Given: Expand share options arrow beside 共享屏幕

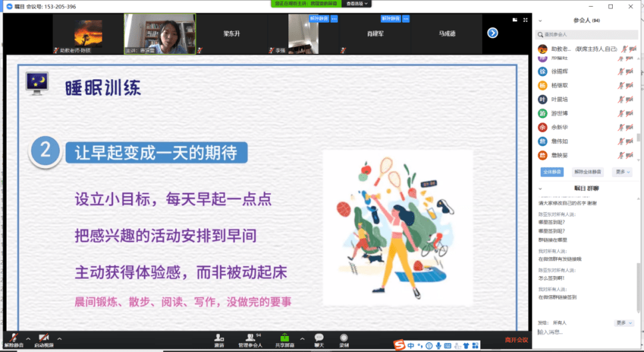Looking at the screenshot, I should [x=302, y=339].
